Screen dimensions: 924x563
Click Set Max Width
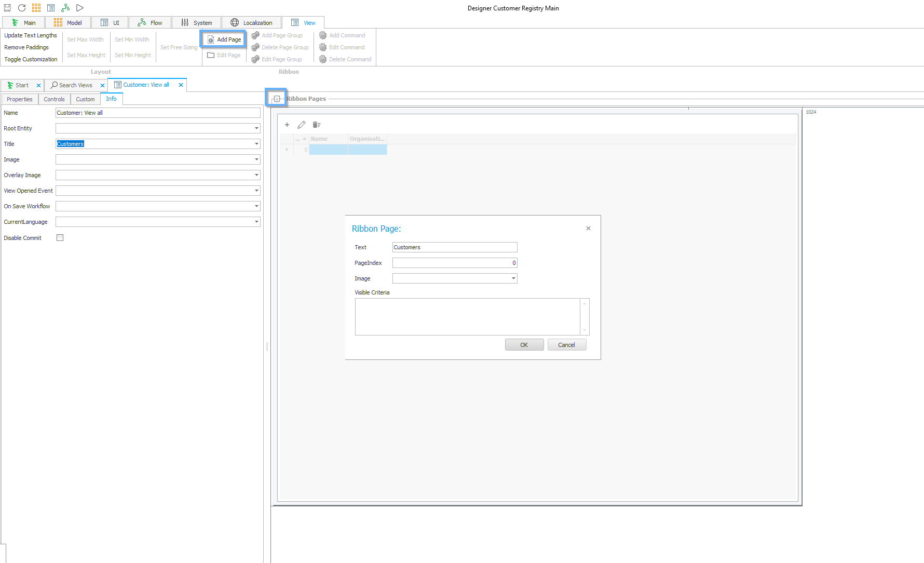pyautogui.click(x=85, y=39)
